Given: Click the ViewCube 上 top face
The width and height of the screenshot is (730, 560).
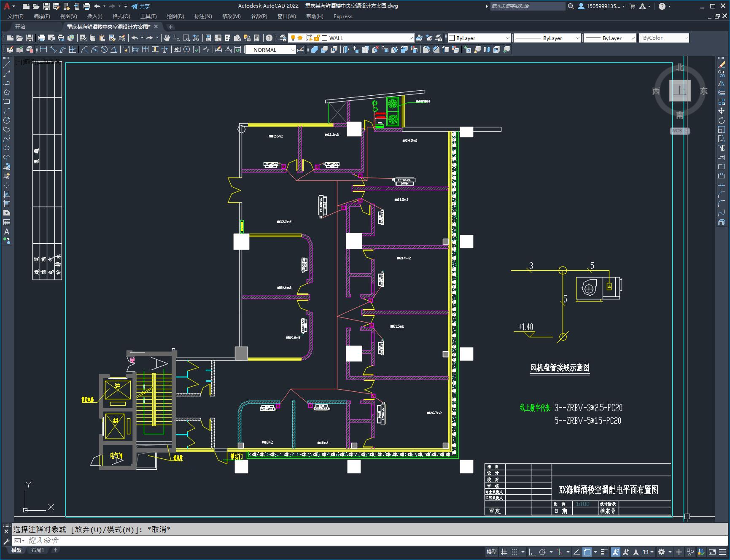Looking at the screenshot, I should [x=680, y=91].
